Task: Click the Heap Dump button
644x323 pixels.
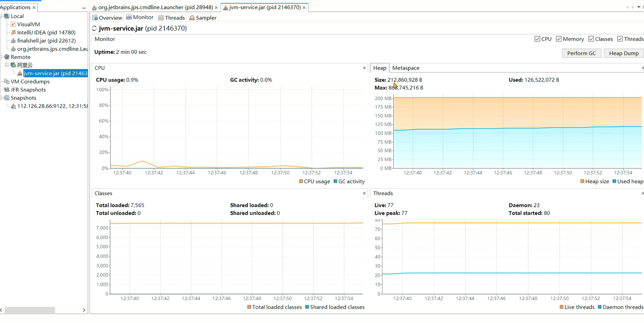Action: pyautogui.click(x=624, y=53)
